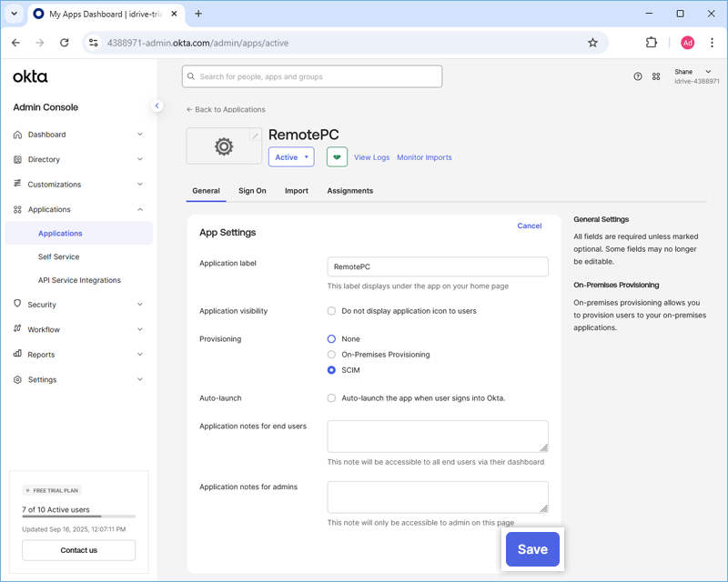Collapse the sidebar with arrow icon
The image size is (728, 582).
click(157, 105)
